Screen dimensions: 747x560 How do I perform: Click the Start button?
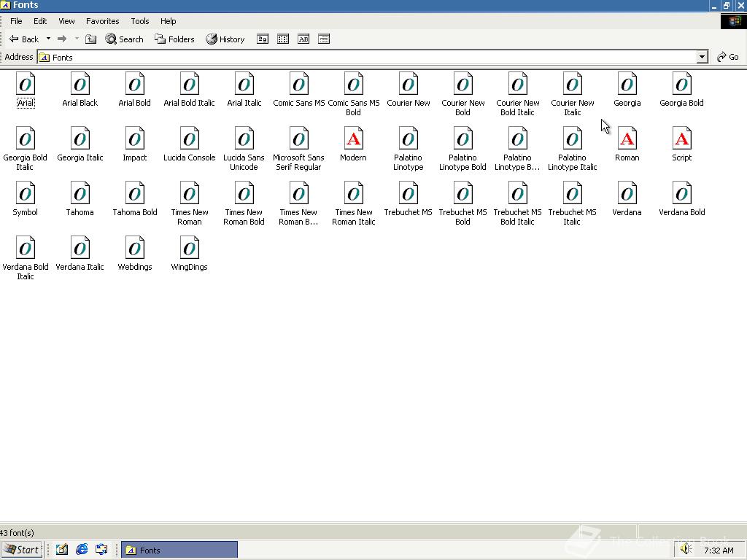(x=21, y=550)
